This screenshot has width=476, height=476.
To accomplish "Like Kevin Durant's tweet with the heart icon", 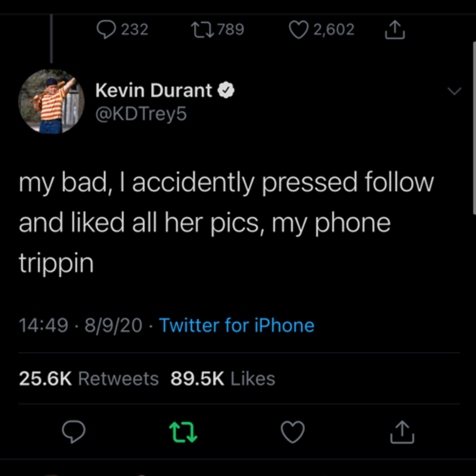I will point(293,432).
